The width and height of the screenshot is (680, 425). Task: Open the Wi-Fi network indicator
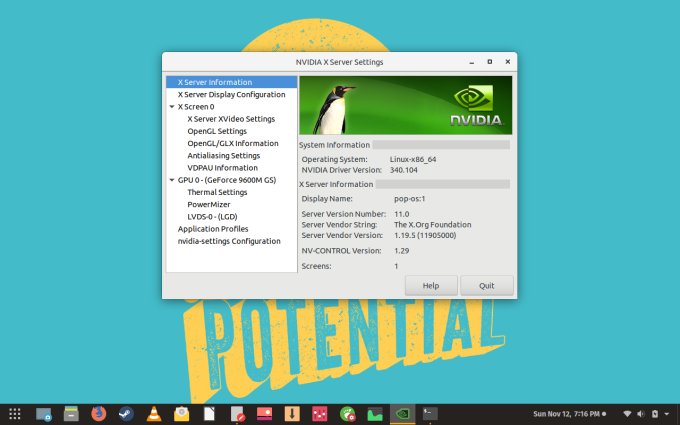coord(627,414)
